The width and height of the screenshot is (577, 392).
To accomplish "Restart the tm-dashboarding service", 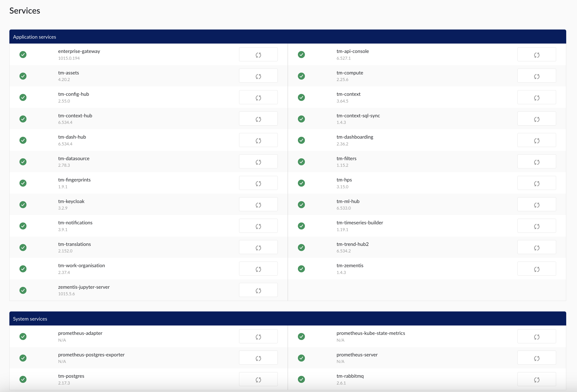I will point(536,140).
